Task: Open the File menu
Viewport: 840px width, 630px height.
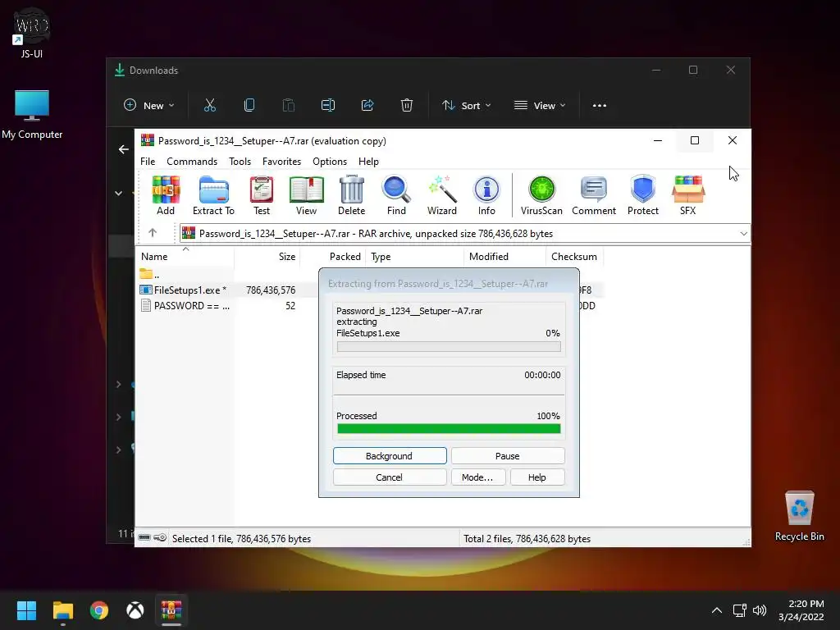Action: click(148, 162)
